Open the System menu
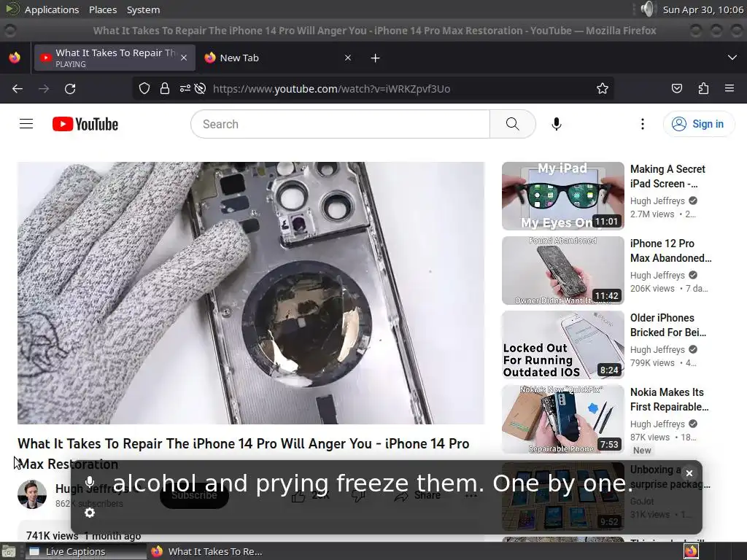747x560 pixels. pyautogui.click(x=143, y=9)
